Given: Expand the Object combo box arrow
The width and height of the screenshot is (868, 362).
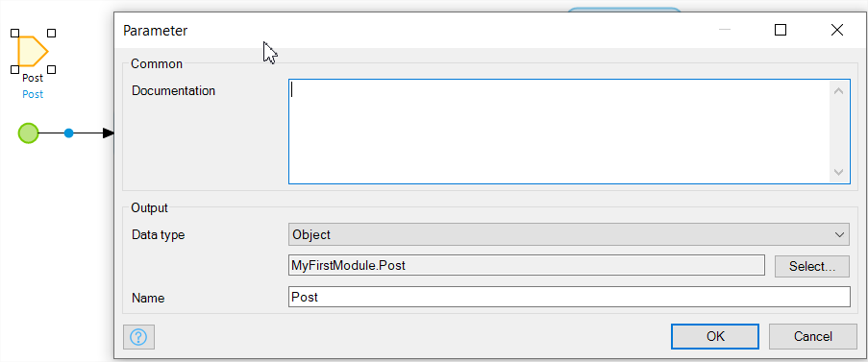Looking at the screenshot, I should pyautogui.click(x=838, y=235).
